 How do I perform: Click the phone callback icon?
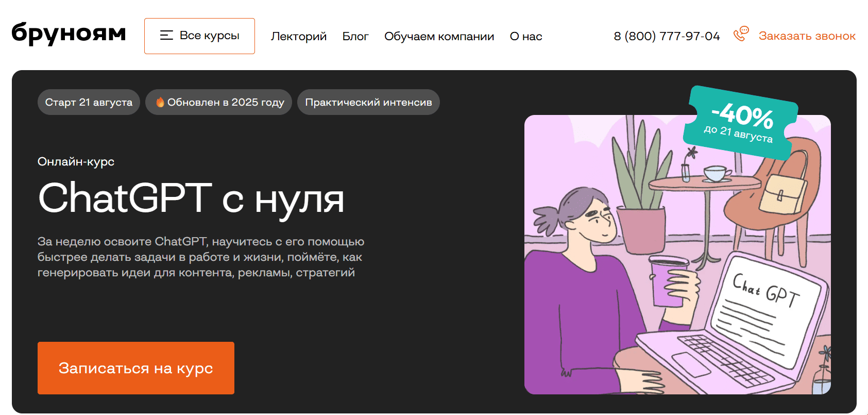pos(741,34)
